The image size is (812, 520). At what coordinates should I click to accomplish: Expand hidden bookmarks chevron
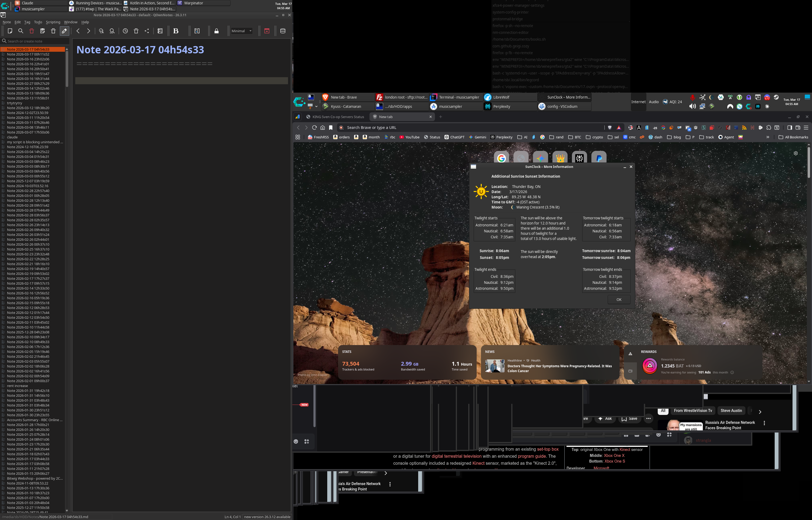[767, 137]
